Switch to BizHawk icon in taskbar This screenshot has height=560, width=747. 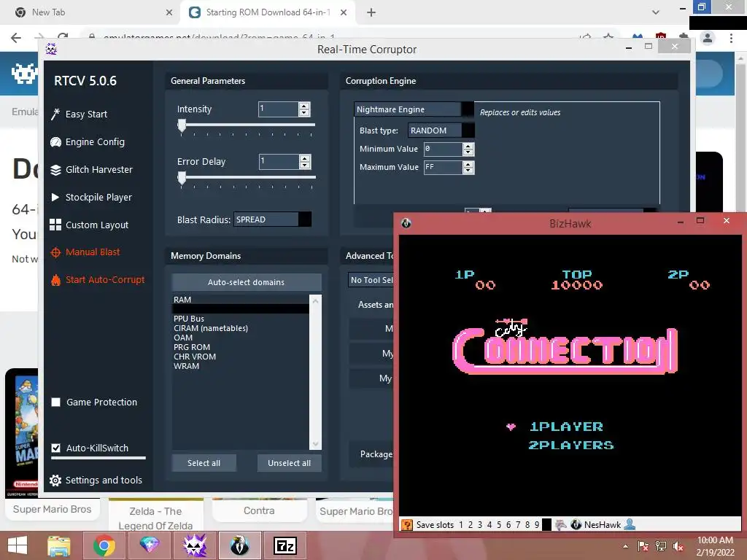(239, 545)
